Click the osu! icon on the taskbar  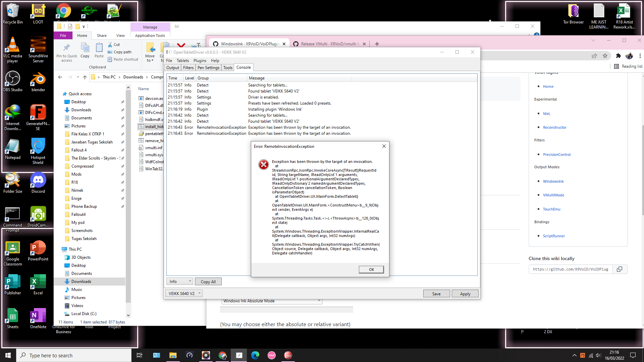[x=271, y=355]
